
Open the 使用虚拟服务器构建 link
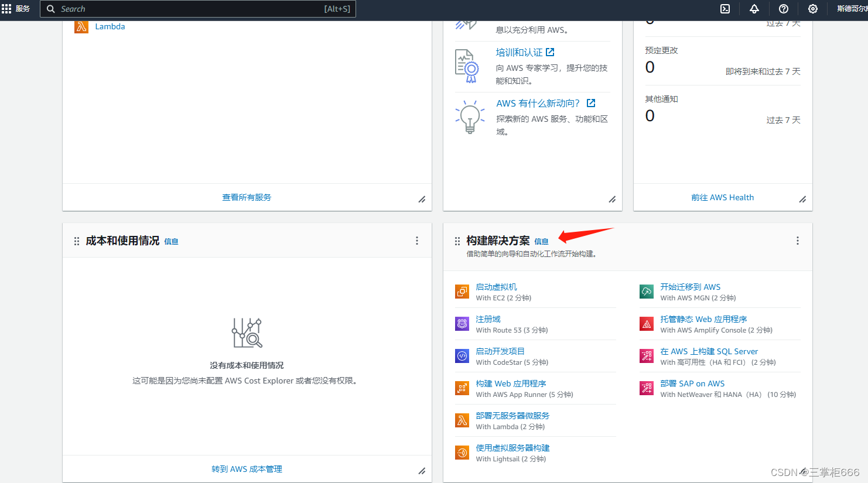point(512,448)
